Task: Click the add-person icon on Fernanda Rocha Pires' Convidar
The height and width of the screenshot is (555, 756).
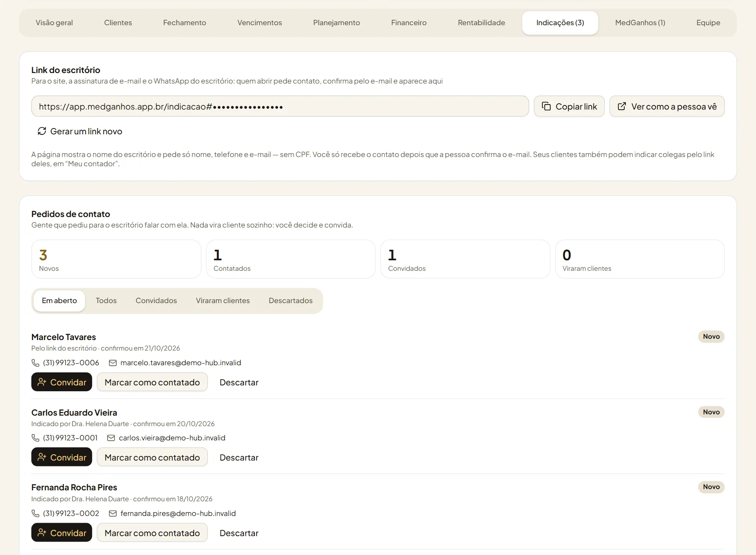Action: pos(42,533)
